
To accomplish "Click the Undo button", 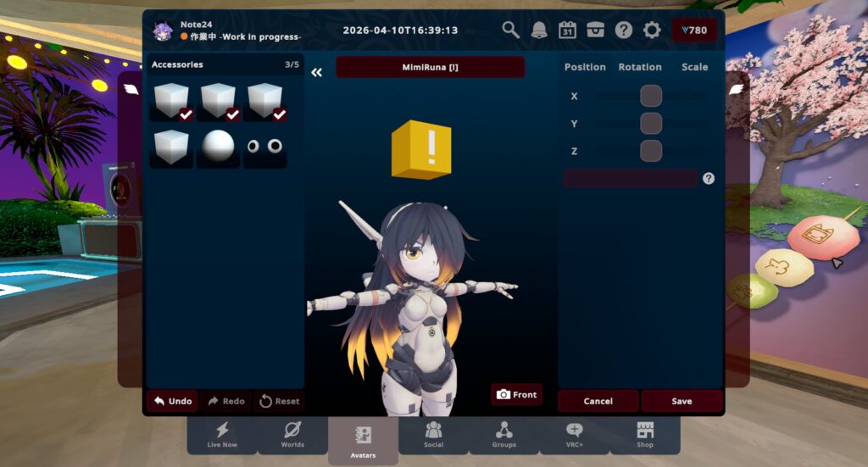I will click(171, 401).
